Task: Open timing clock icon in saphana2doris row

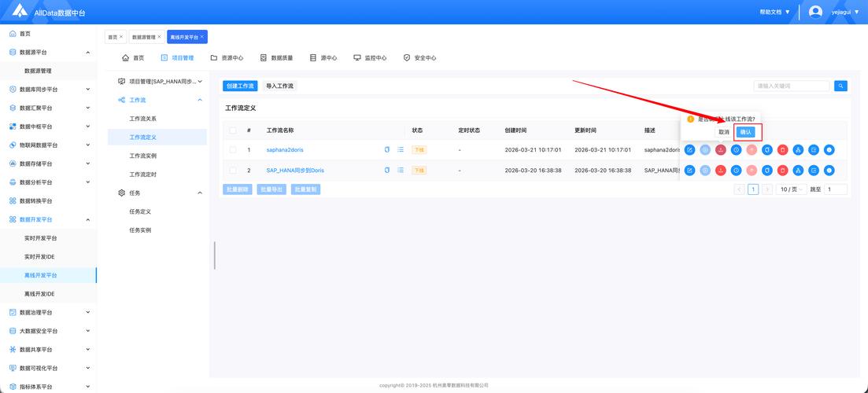Action: point(736,150)
